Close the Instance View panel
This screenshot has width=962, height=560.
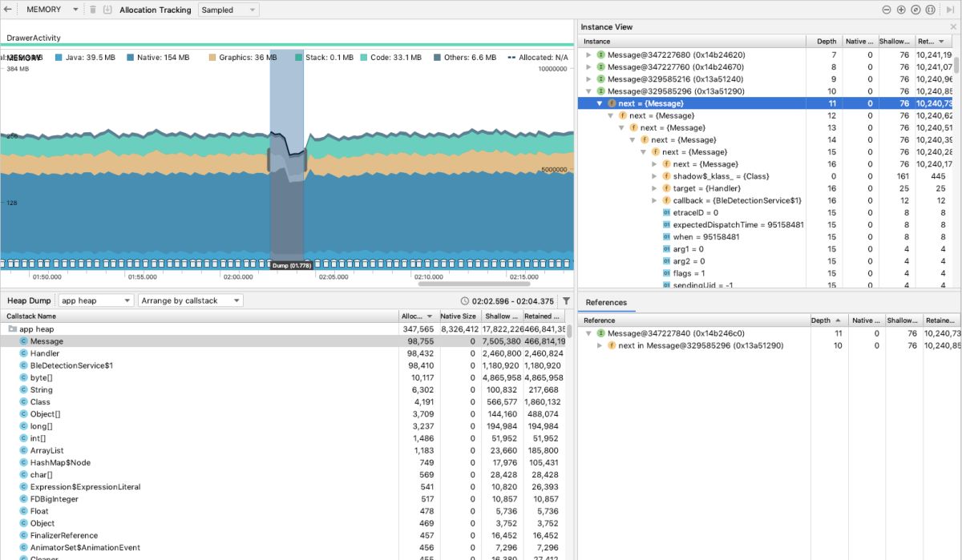(x=953, y=26)
